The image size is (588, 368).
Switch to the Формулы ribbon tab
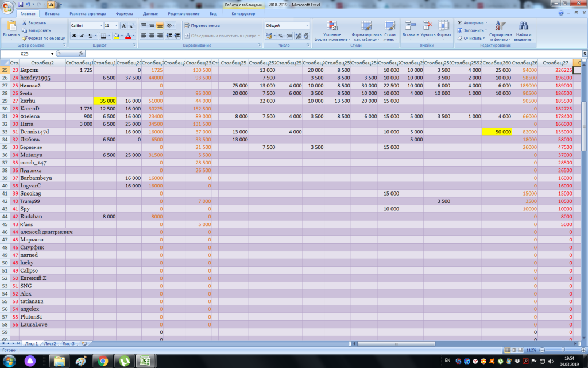coord(124,13)
